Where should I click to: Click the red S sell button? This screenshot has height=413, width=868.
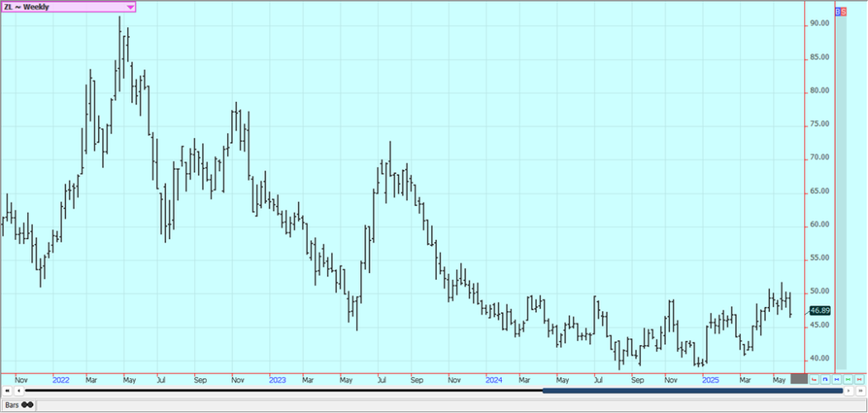tap(843, 11)
